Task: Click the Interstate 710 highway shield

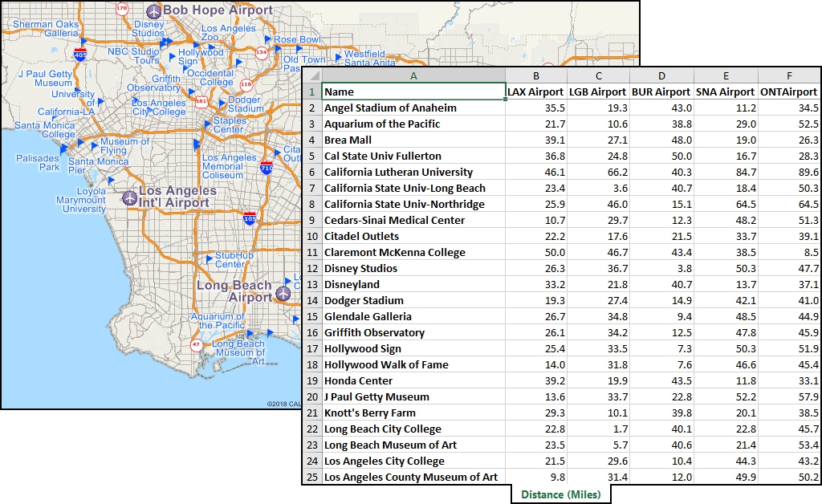Action: pos(267,167)
